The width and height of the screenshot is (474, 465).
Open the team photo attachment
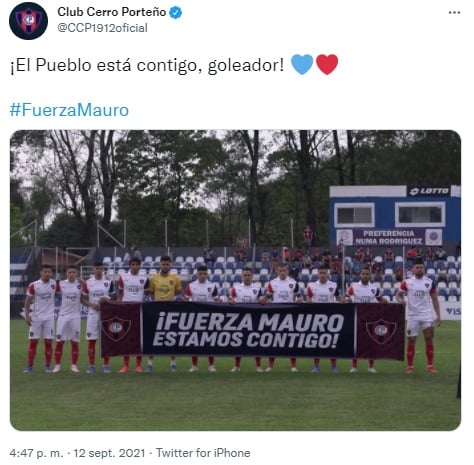[x=235, y=280]
